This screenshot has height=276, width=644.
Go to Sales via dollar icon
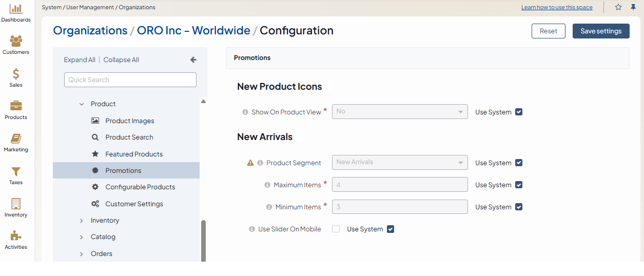pyautogui.click(x=16, y=74)
